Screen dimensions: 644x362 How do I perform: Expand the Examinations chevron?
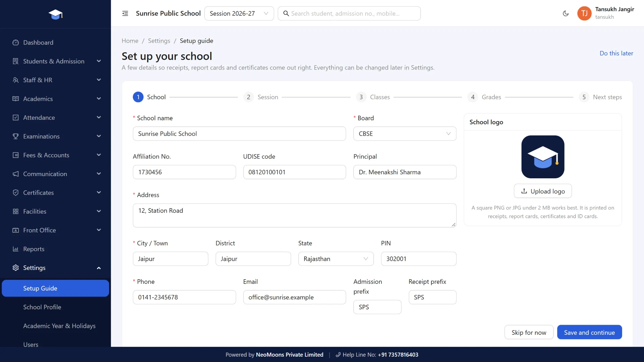[99, 136]
